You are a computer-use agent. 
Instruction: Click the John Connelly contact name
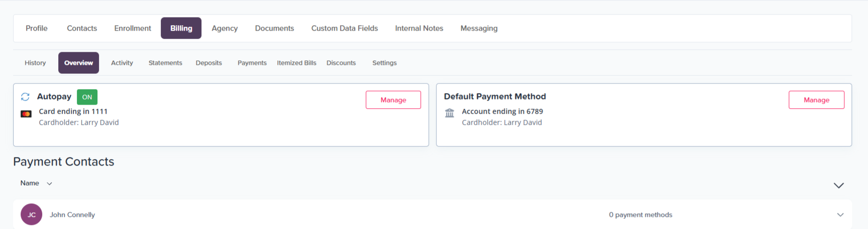point(72,215)
